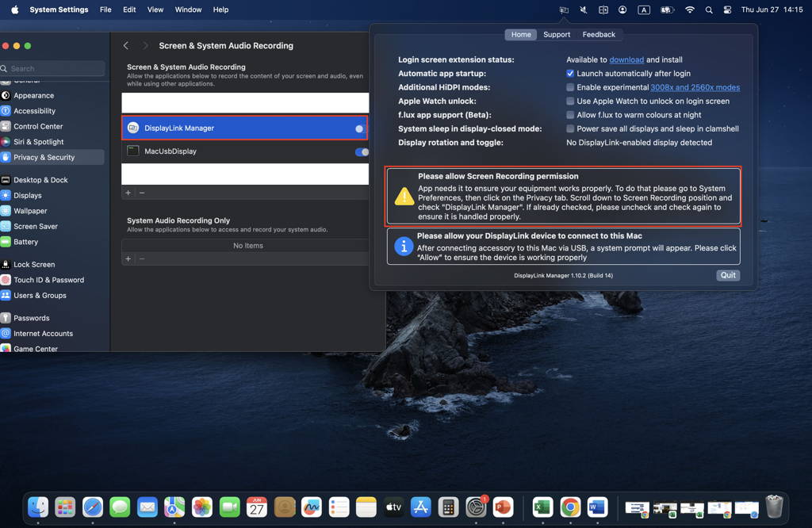This screenshot has height=528, width=812.
Task: Open Freeform from the Dock
Action: pyautogui.click(x=311, y=507)
